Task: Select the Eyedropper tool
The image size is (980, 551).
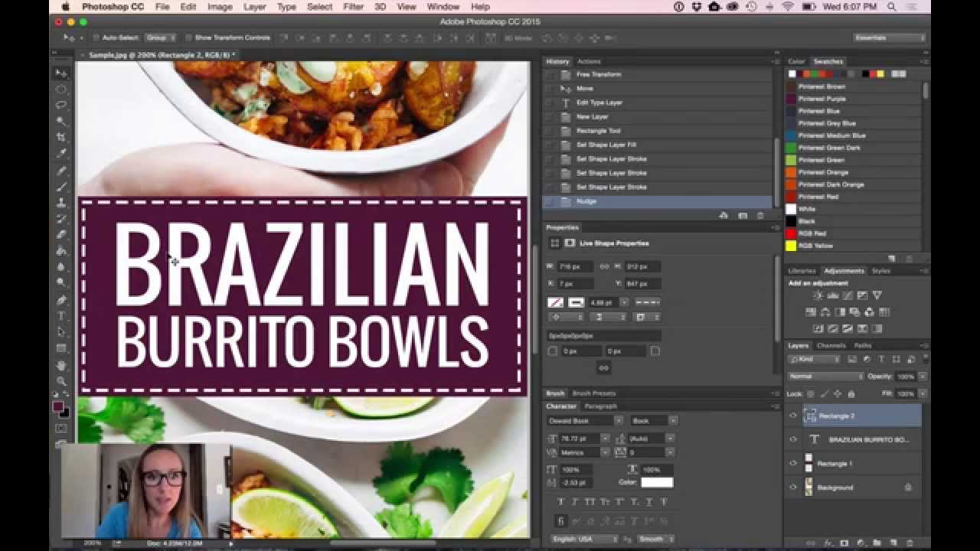Action: pyautogui.click(x=60, y=153)
